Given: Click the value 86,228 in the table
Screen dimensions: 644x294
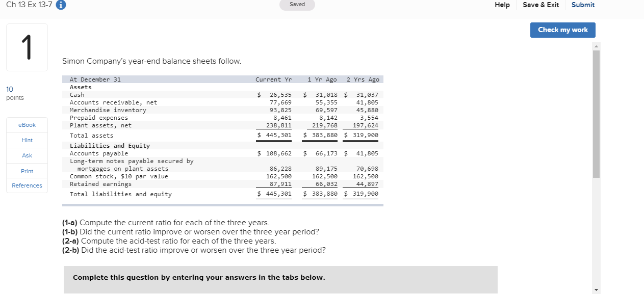Looking at the screenshot, I should coord(280,169).
